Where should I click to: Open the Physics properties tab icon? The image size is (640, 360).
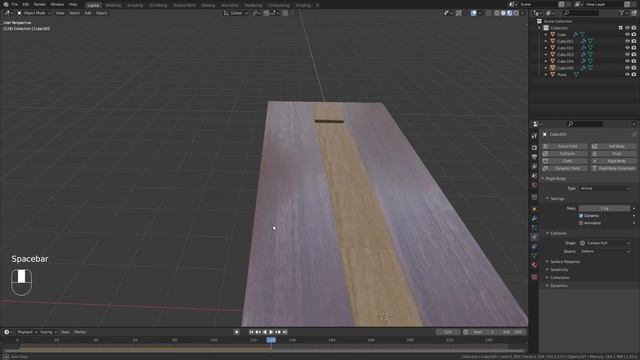tap(534, 237)
